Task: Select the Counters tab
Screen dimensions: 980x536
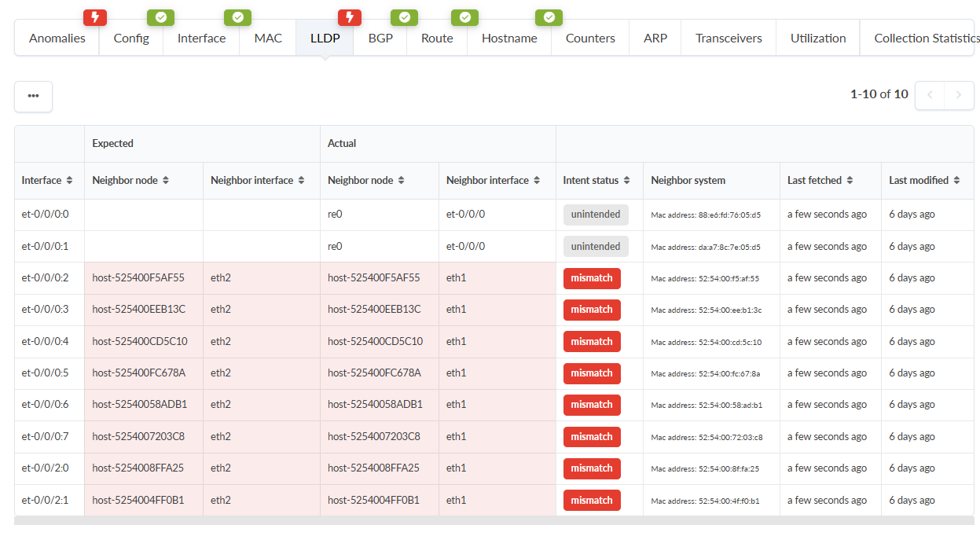Action: tap(590, 39)
